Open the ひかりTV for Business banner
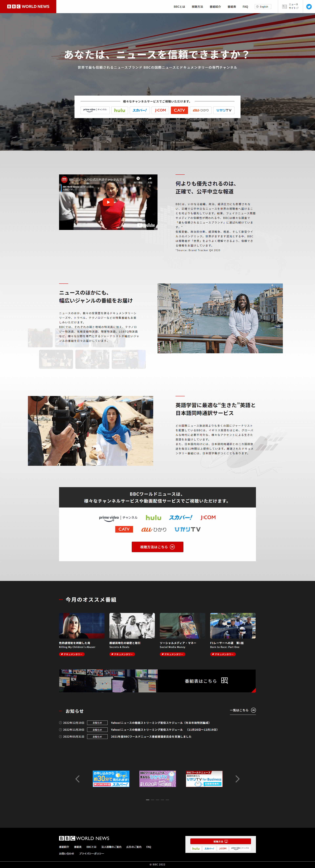The width and height of the screenshot is (315, 868). (204, 779)
